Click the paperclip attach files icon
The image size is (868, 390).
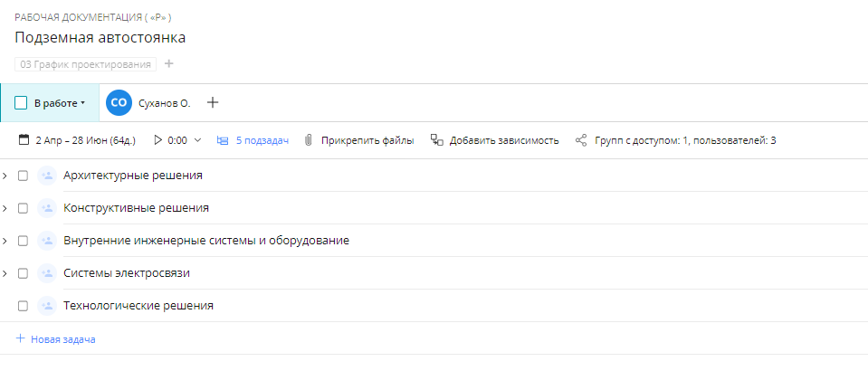309,140
